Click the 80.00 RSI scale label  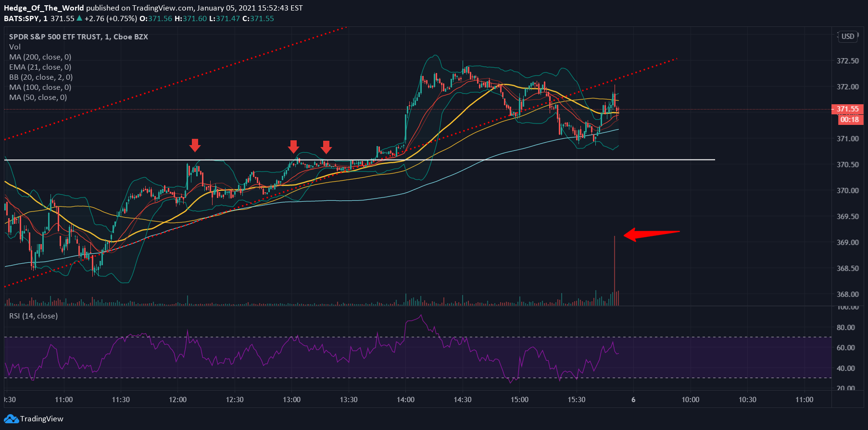(x=846, y=328)
